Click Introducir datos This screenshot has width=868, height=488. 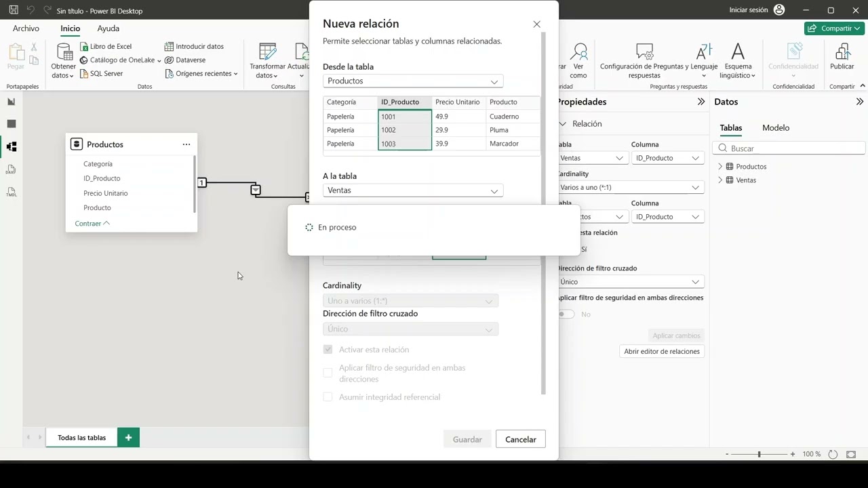(194, 46)
